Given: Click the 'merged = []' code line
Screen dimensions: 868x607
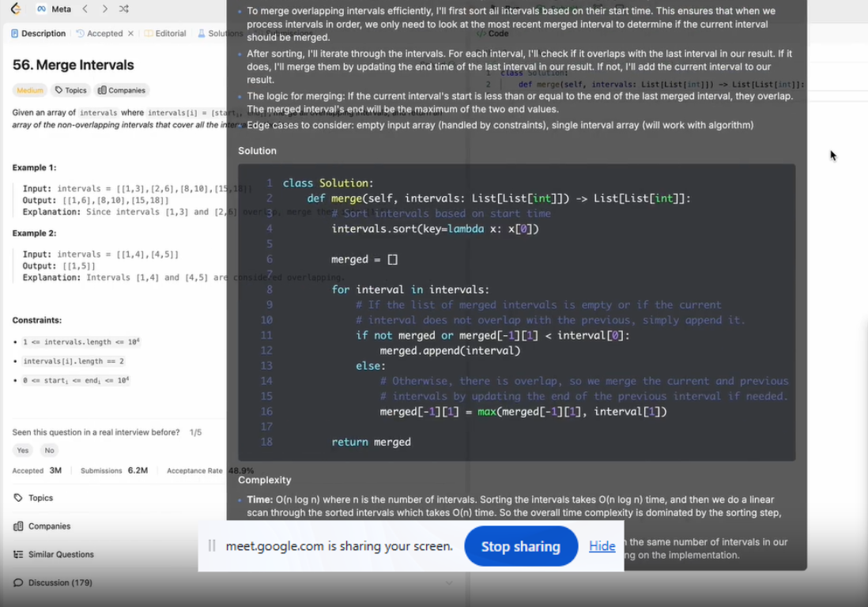Looking at the screenshot, I should pyautogui.click(x=364, y=259).
